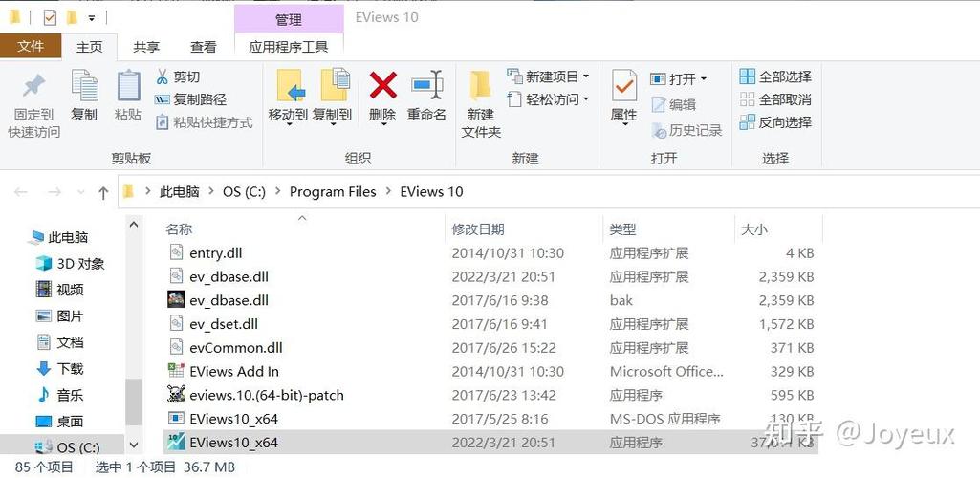Expand the 轻松访问 dropdown
980x478 pixels.
click(586, 99)
